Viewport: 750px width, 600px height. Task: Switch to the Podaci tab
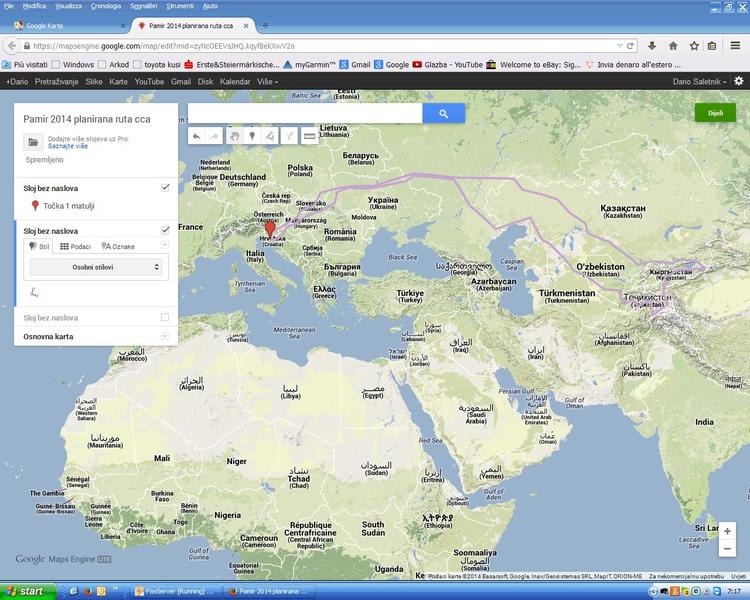tap(76, 246)
